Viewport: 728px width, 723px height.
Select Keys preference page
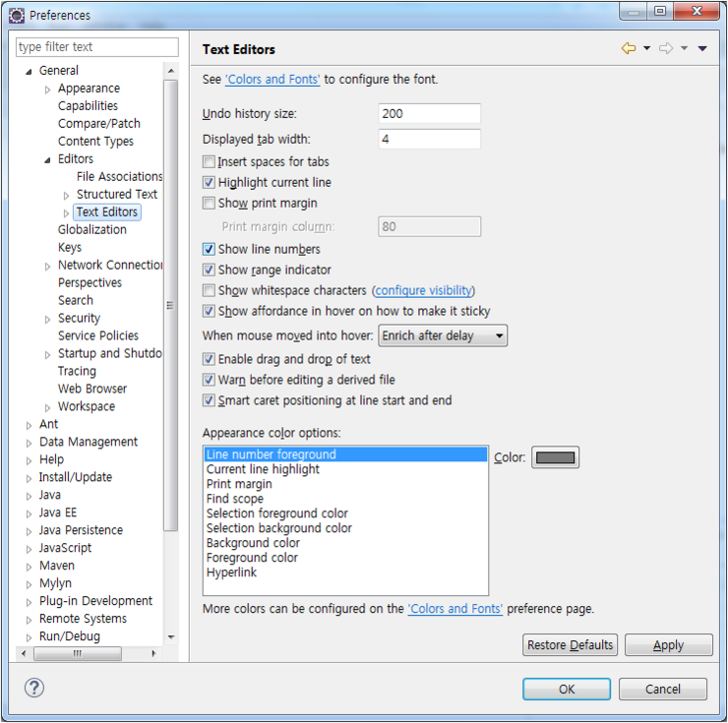tap(70, 248)
